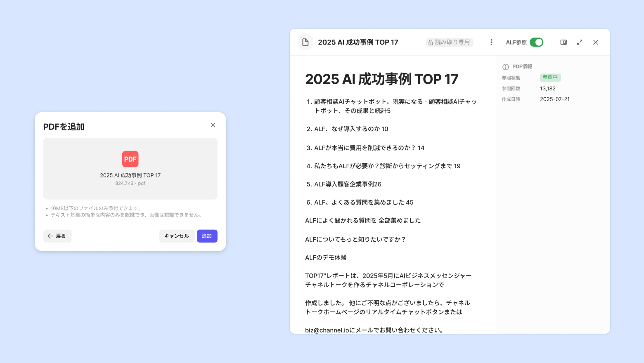The width and height of the screenshot is (644, 363).
Task: Click the document title in the viewer header
Action: tap(358, 42)
